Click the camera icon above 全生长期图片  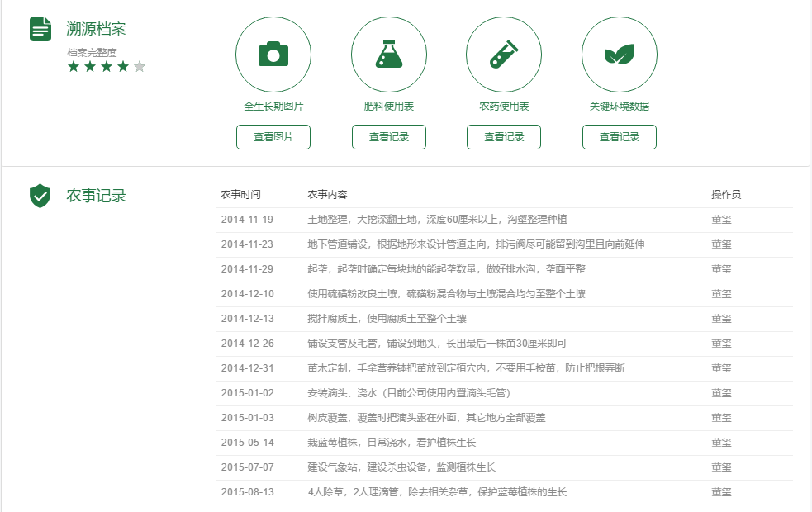pyautogui.click(x=273, y=54)
